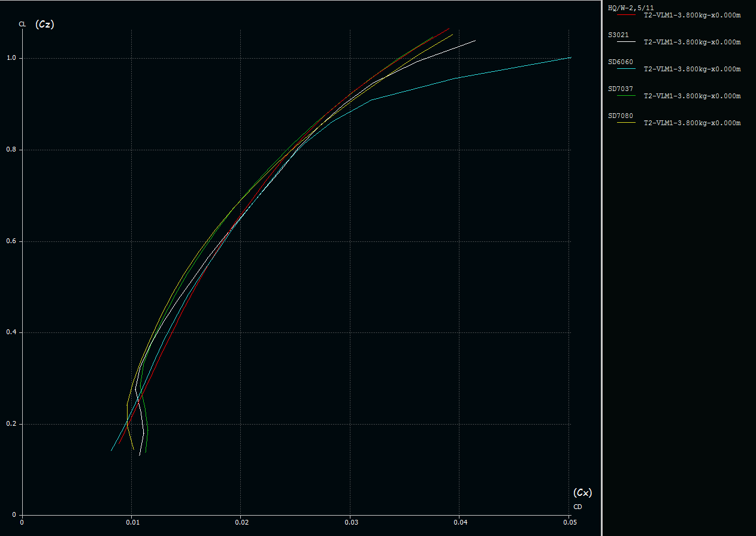Click the SD6060 wing name in legend
This screenshot has height=536, width=756.
(x=620, y=62)
